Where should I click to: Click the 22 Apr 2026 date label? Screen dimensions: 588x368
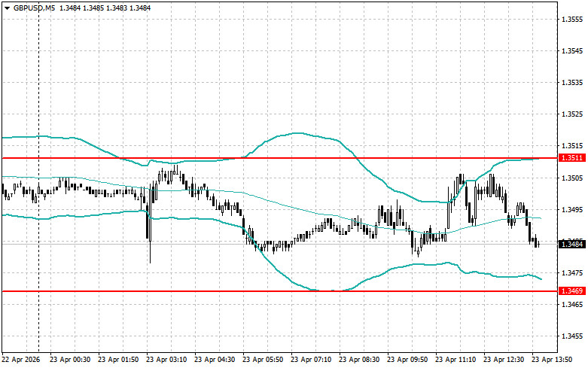21,360
